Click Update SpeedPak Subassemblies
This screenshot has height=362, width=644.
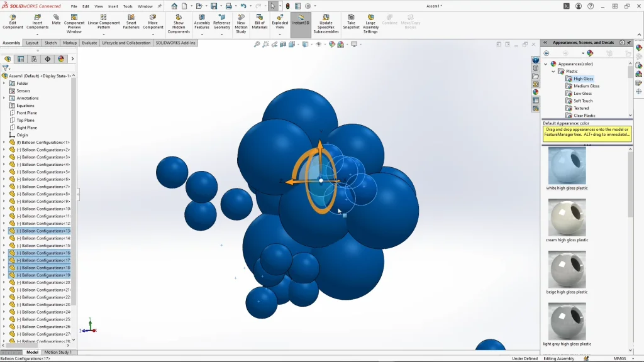coord(326,24)
